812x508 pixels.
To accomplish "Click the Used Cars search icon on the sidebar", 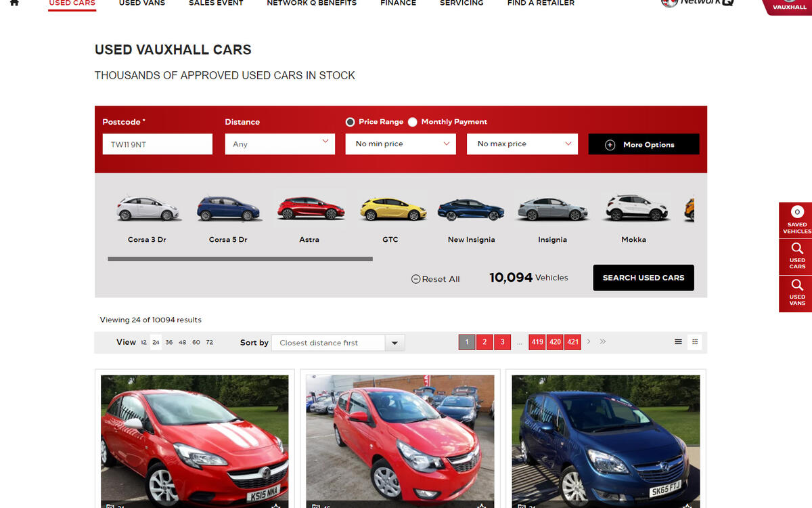I will point(796,257).
